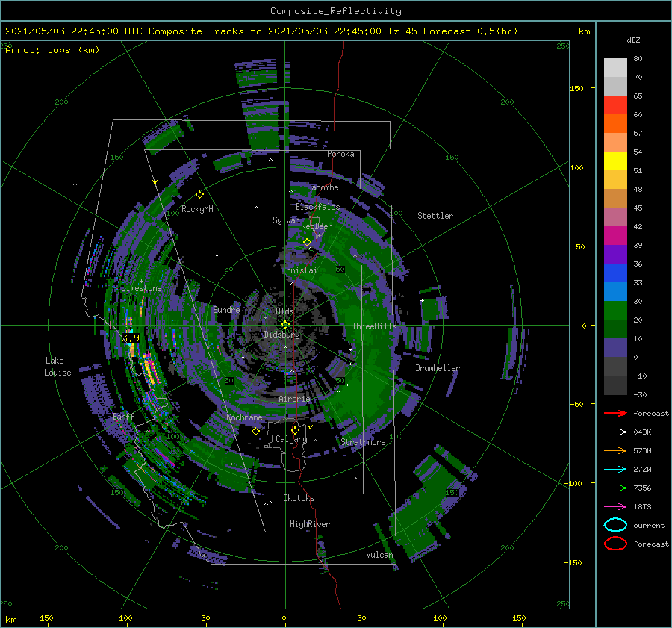Click the Strathmore town label
Image resolution: width=672 pixels, height=628 pixels.
coord(363,442)
